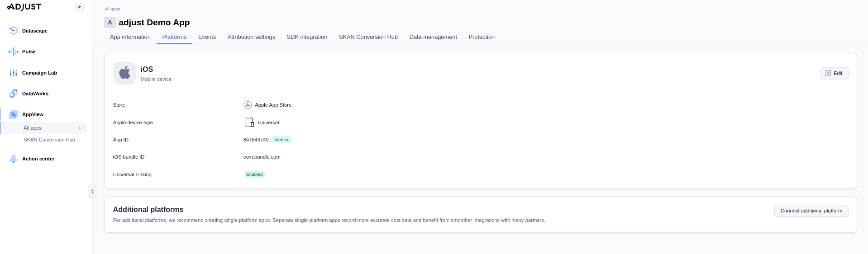Switch to SKAN Conversion Hub tab

tap(368, 37)
